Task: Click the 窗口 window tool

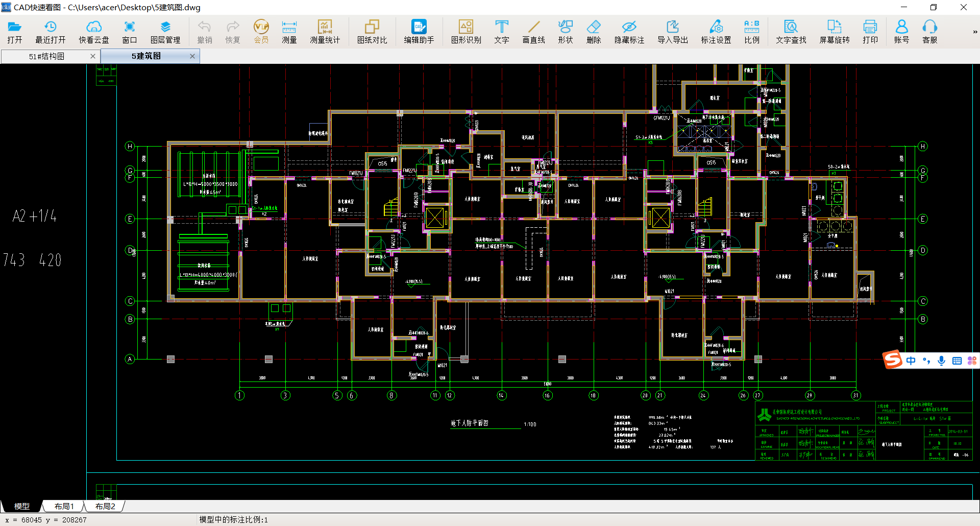Action: (130, 32)
